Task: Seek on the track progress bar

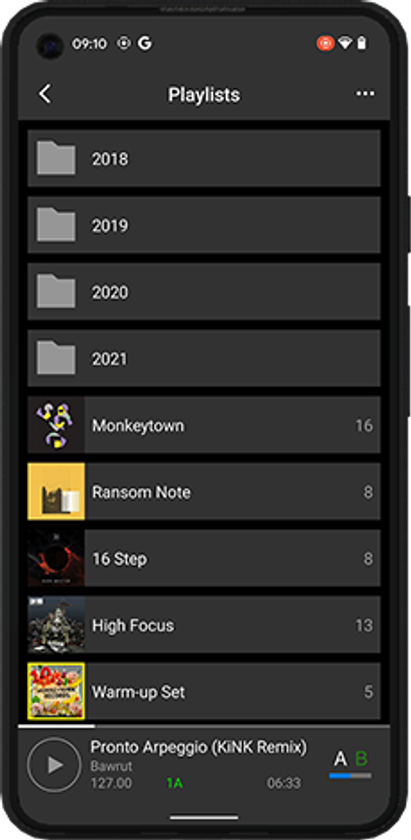Action: [204, 726]
